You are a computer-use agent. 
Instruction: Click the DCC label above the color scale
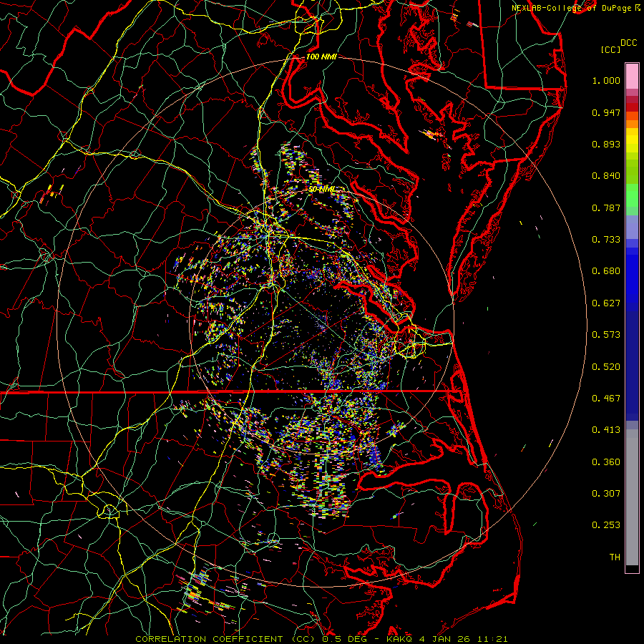pos(629,42)
